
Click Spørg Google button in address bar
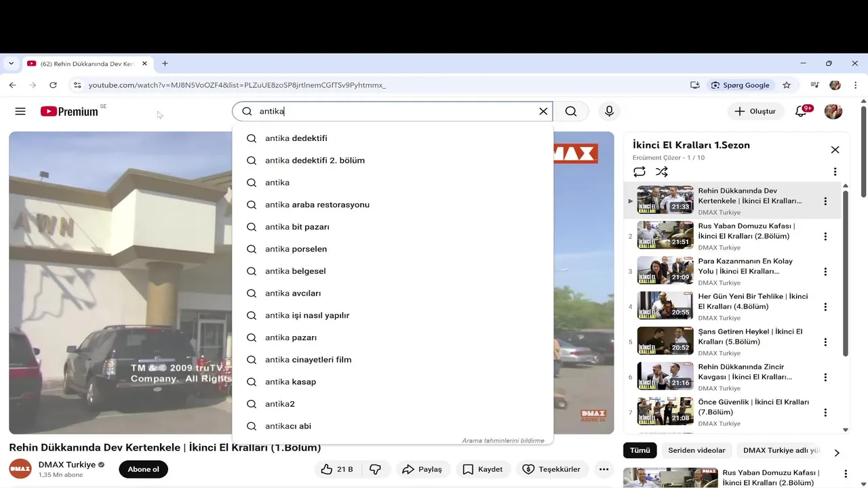pyautogui.click(x=740, y=85)
